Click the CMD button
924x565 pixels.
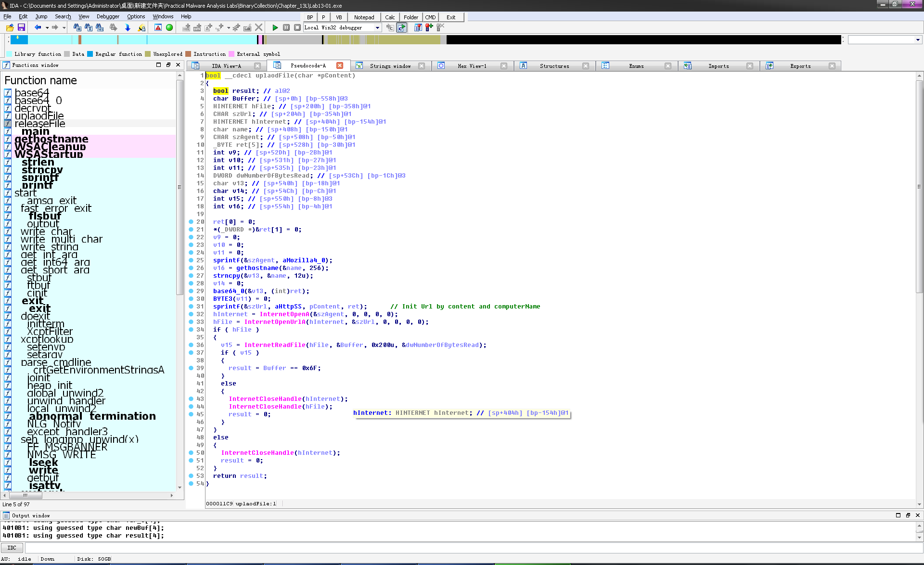(430, 17)
